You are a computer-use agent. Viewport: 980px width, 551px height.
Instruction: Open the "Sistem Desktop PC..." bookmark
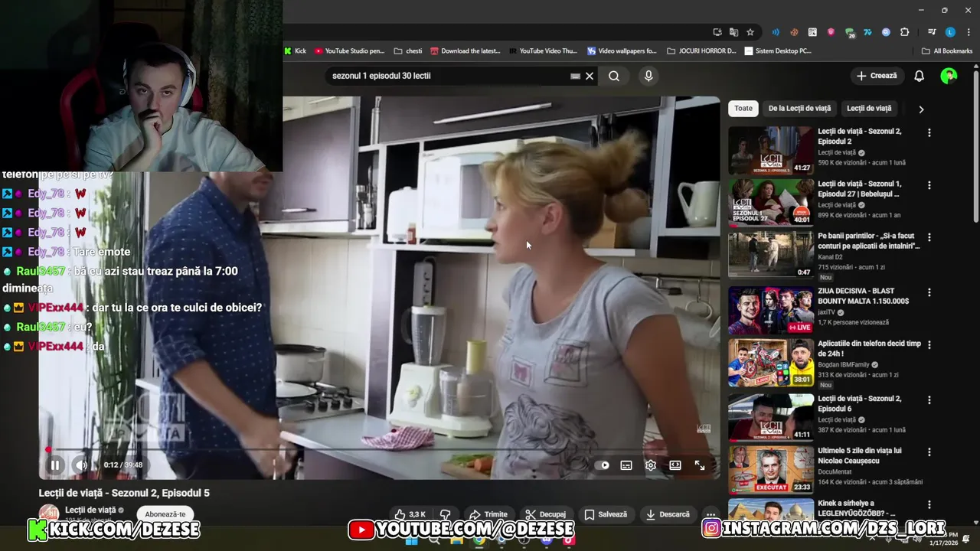[777, 51]
